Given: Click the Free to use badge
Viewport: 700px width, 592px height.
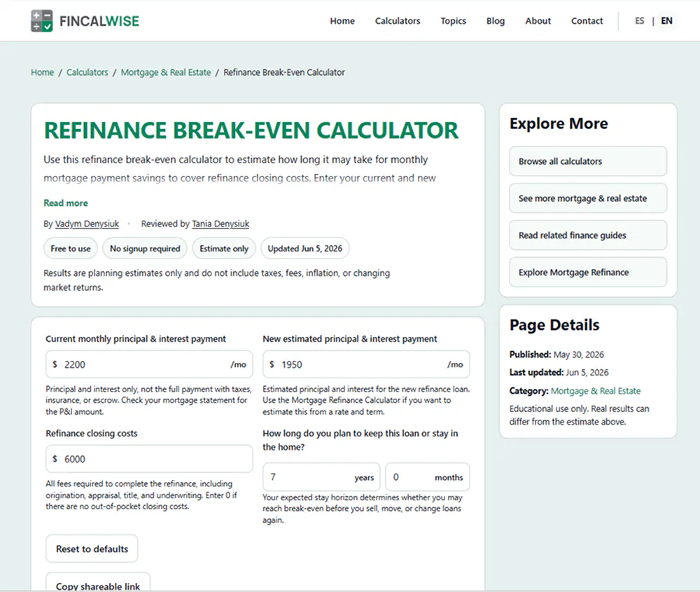Looking at the screenshot, I should coord(71,249).
